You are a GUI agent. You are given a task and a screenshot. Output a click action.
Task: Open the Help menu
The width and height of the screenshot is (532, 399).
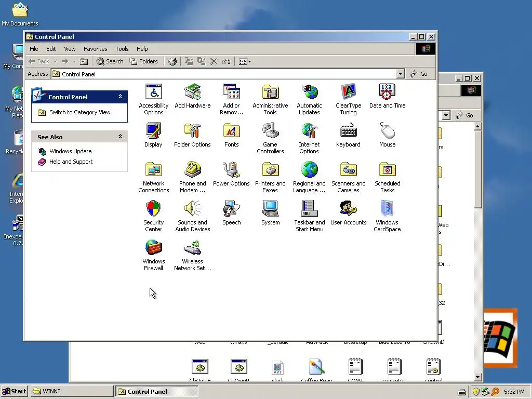[x=142, y=49]
